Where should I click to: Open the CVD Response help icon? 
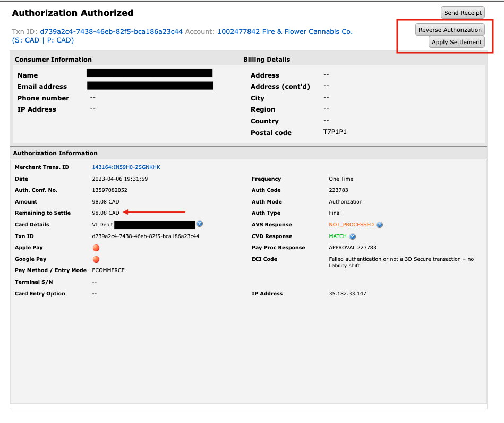352,236
